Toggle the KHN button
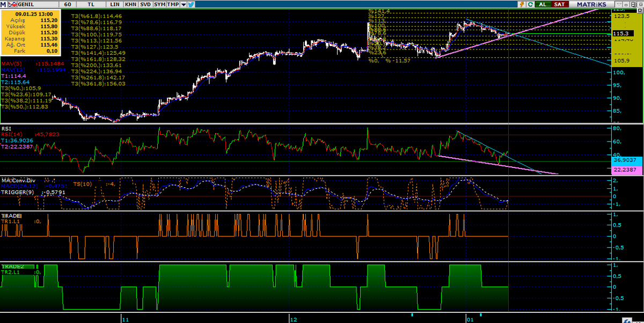This screenshot has height=323, width=644. (130, 4)
